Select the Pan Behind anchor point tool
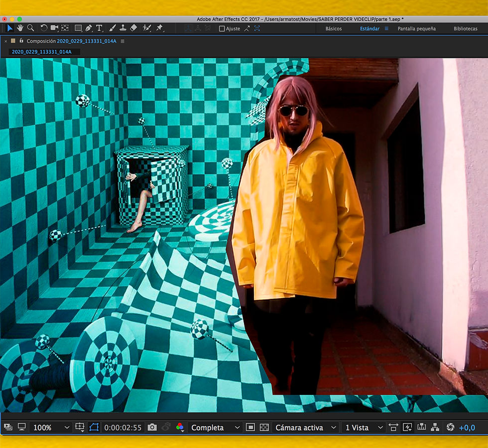Screen dimensions: 488x448 (65, 28)
